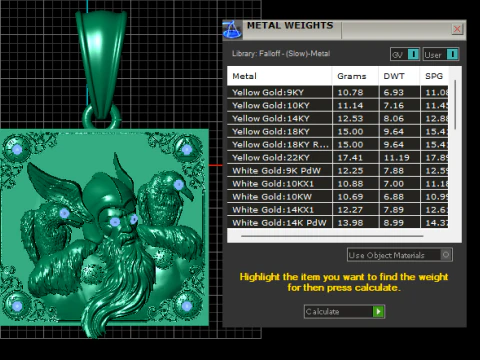Sort by the Metal column header

pyautogui.click(x=279, y=76)
